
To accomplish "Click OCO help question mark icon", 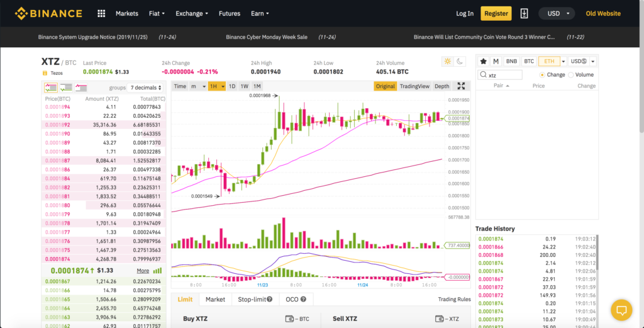I will coord(303,299).
